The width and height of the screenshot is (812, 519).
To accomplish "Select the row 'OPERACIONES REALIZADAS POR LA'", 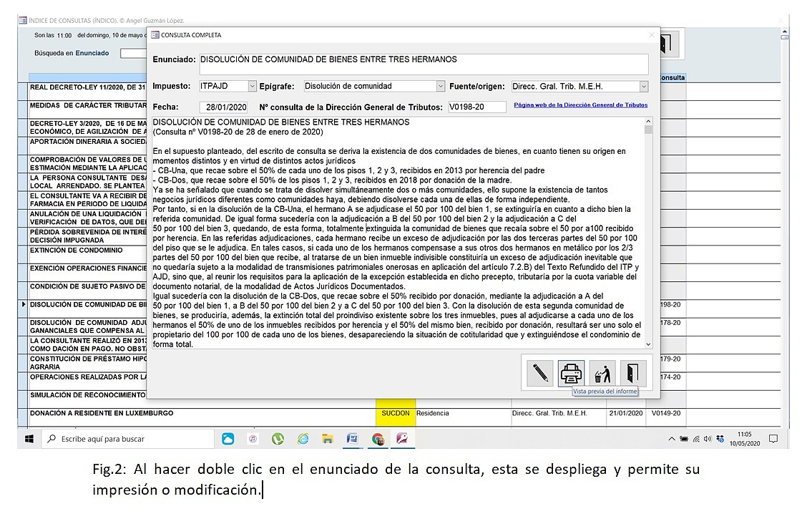I will click(87, 381).
